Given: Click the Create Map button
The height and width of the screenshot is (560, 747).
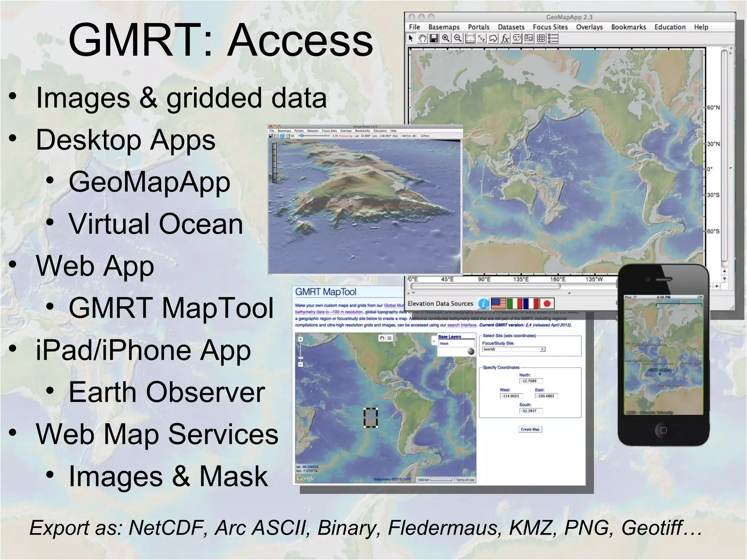Looking at the screenshot, I should click(530, 429).
